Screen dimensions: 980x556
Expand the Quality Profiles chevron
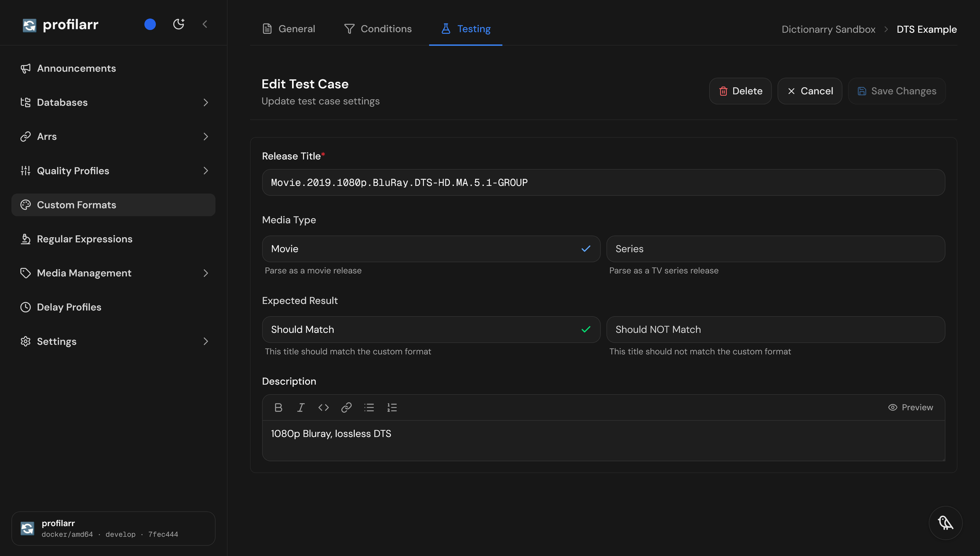click(x=206, y=171)
